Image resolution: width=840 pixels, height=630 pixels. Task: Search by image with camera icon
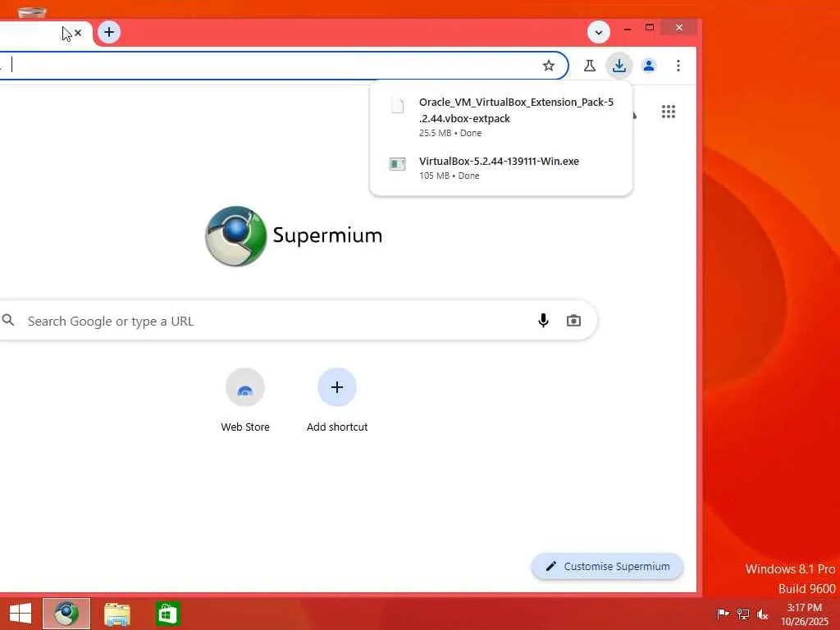[x=573, y=321]
